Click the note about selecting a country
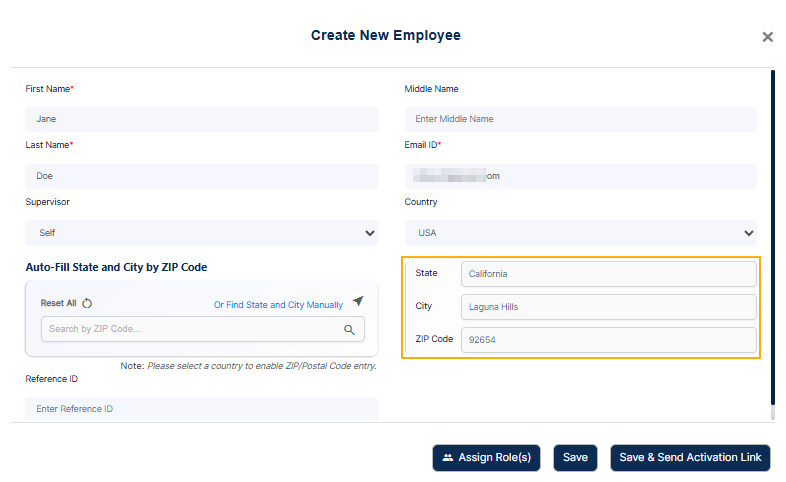 coord(249,366)
